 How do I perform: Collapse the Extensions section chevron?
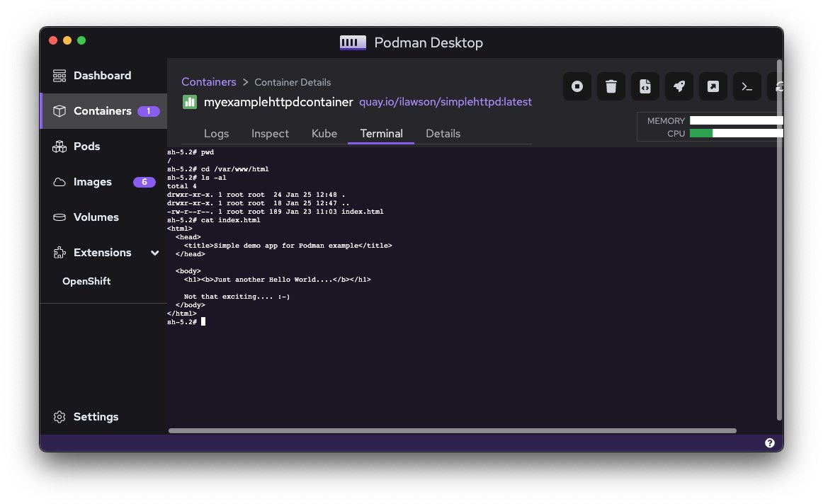point(155,253)
